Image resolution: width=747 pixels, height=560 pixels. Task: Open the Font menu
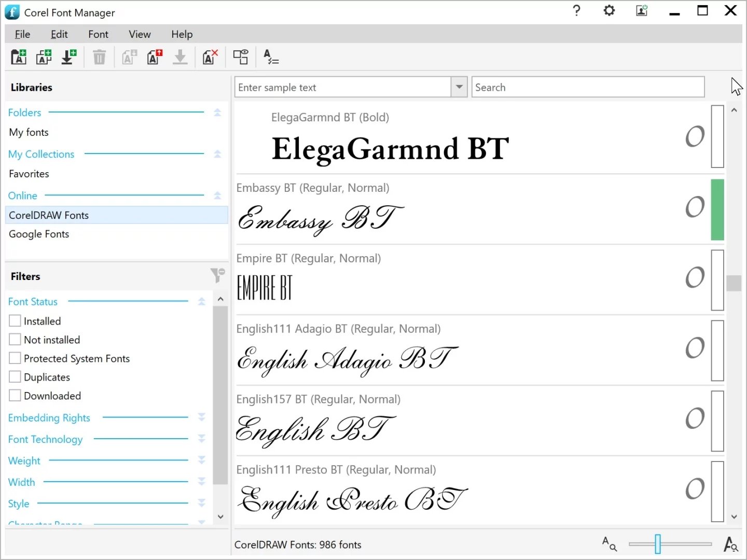[98, 34]
